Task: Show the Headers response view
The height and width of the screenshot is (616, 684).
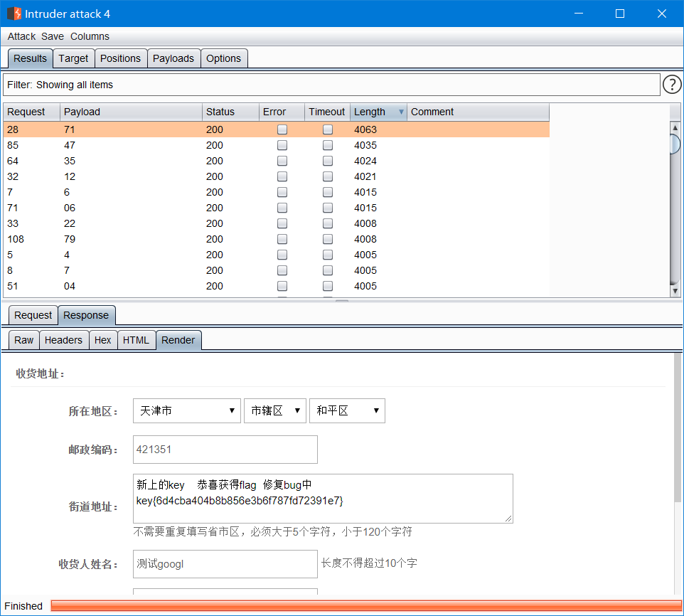Action: (x=64, y=340)
